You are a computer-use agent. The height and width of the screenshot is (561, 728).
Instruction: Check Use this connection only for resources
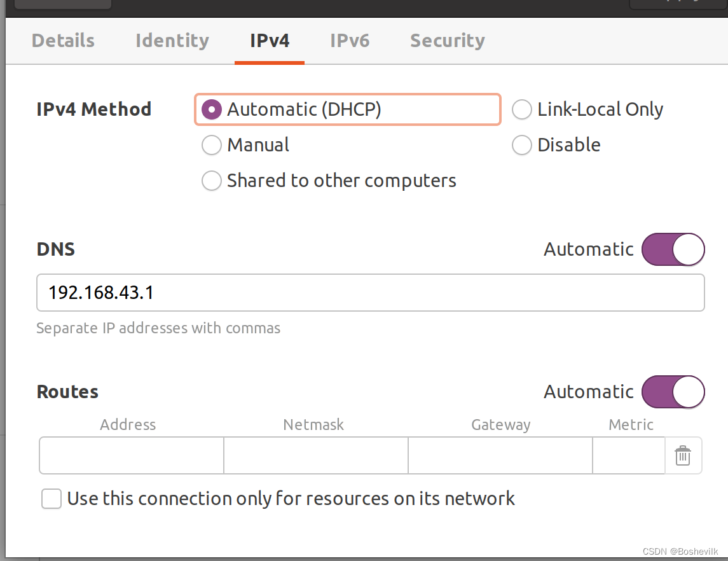pyautogui.click(x=52, y=499)
